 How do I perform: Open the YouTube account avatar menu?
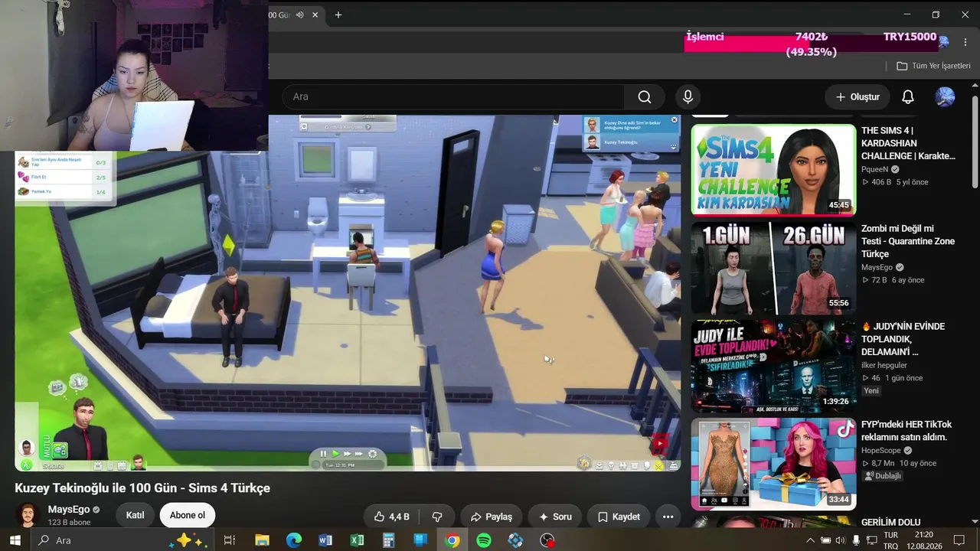click(x=945, y=97)
